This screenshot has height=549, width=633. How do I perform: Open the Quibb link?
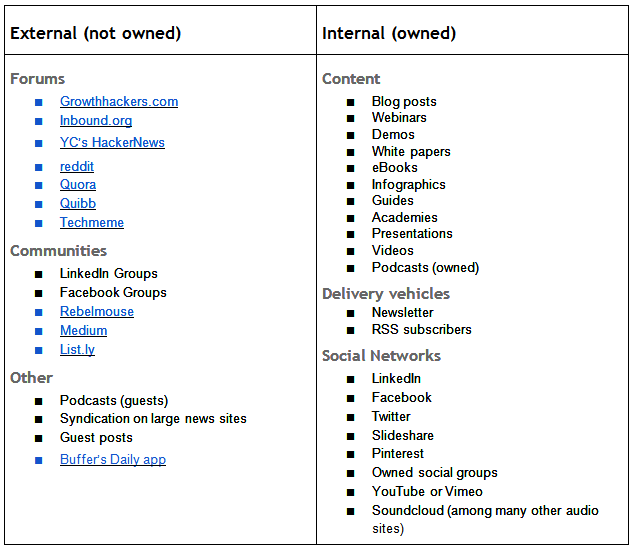click(x=78, y=203)
